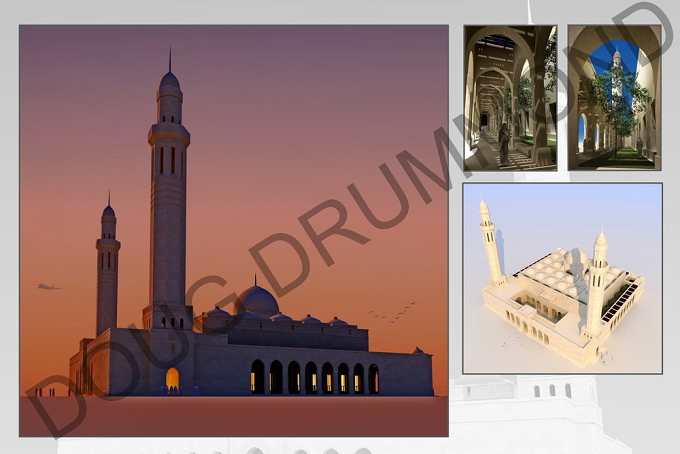Click the walking figure in arcade corridor
Image resolution: width=680 pixels, height=454 pixels.
click(503, 144)
